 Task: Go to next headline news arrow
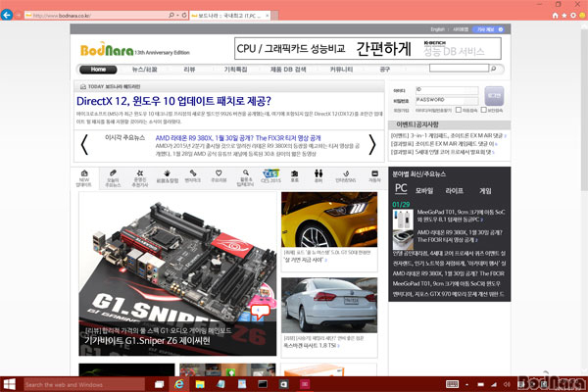[x=372, y=144]
